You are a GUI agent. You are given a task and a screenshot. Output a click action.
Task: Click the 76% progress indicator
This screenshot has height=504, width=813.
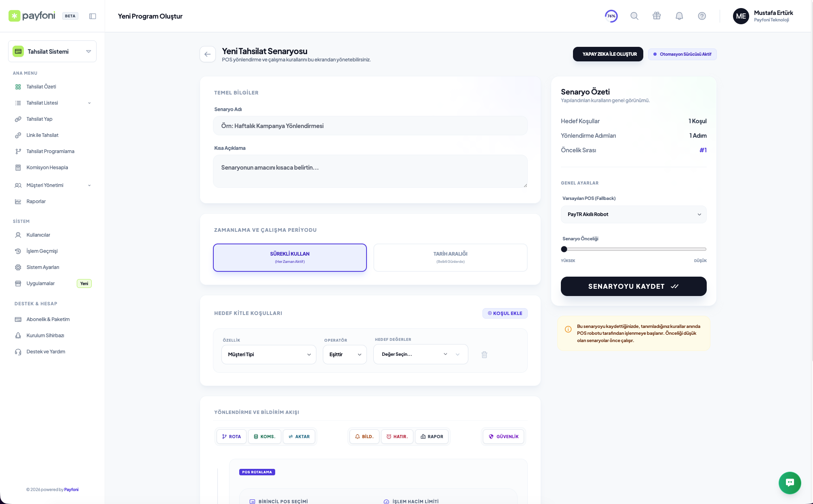[x=611, y=16]
